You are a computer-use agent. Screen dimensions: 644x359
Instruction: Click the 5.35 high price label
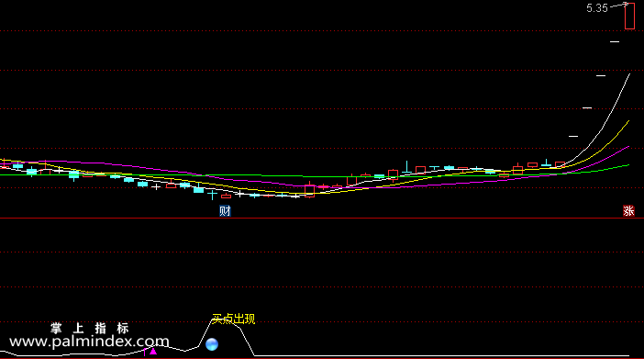click(597, 8)
